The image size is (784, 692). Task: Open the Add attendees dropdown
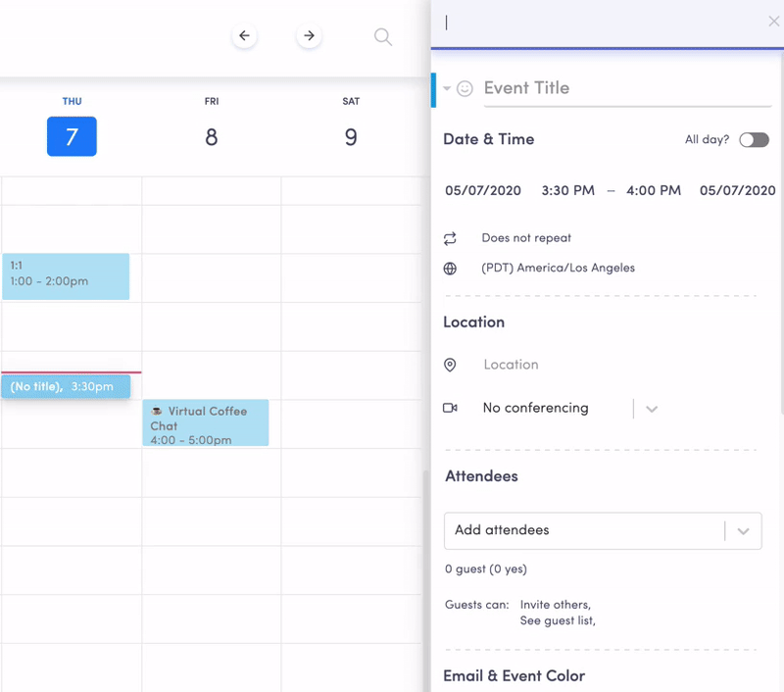click(x=742, y=530)
